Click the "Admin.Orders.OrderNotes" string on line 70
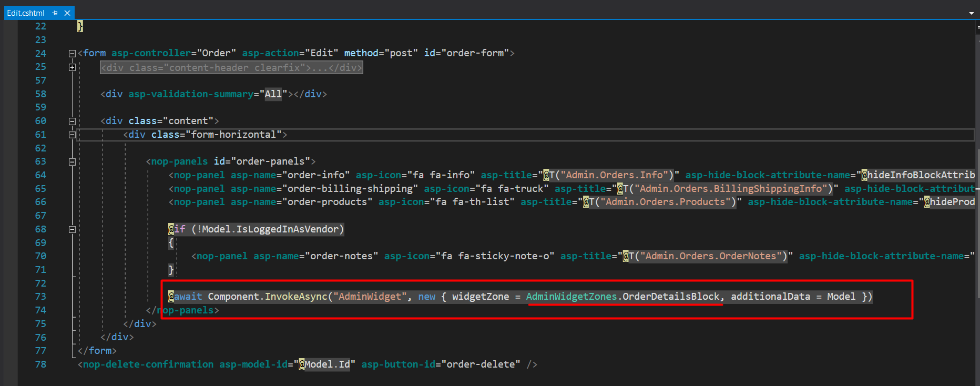Screen dimensions: 980x386 coord(710,256)
